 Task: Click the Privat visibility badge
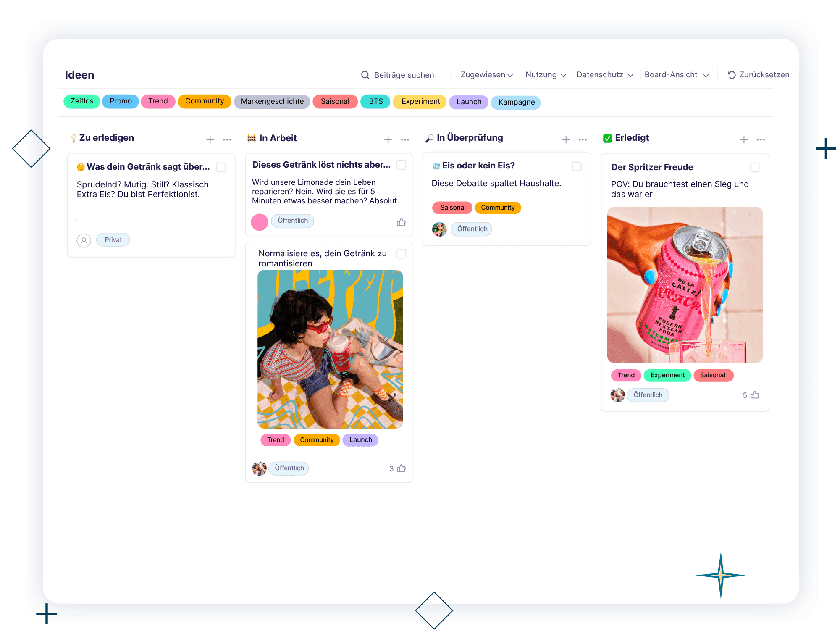click(113, 240)
